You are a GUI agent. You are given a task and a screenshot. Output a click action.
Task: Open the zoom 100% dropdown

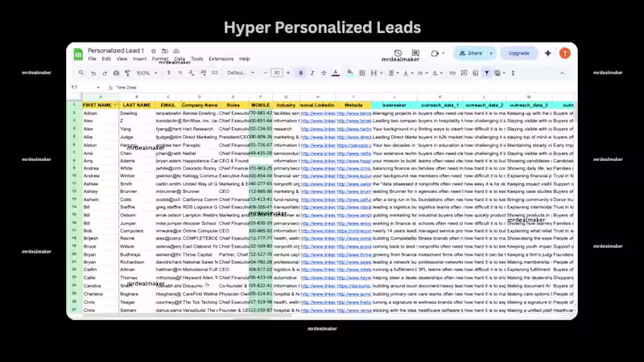147,73
